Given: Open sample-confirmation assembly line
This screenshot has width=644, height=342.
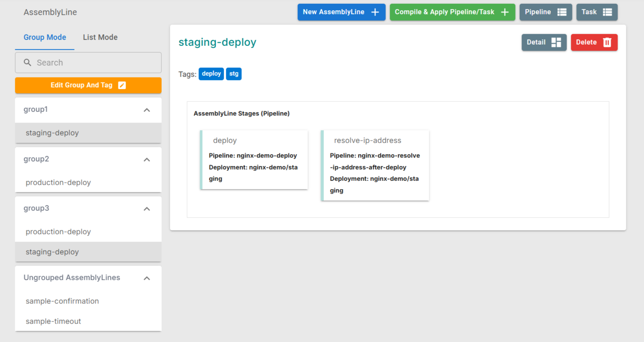Looking at the screenshot, I should 62,301.
